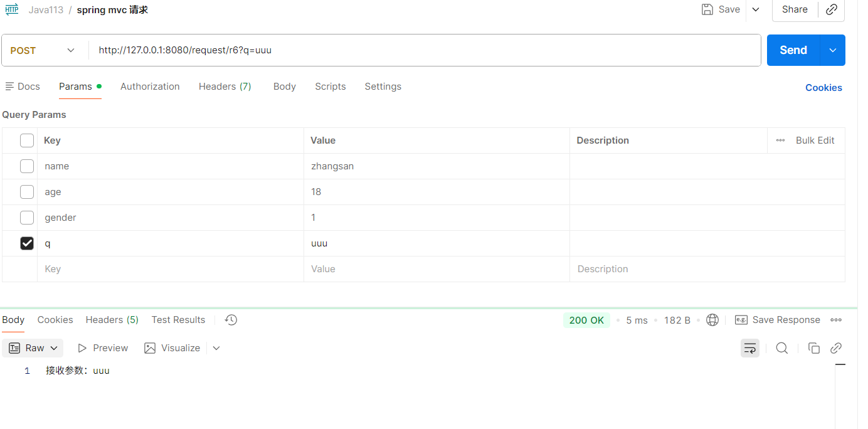Click the search response magnifier icon
This screenshot has width=868, height=429.
coord(781,348)
